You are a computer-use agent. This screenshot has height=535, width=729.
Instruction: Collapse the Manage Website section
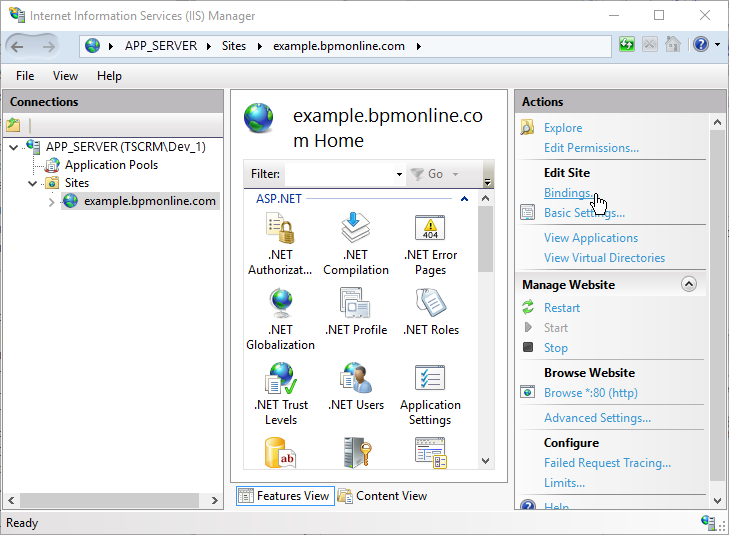(x=689, y=284)
